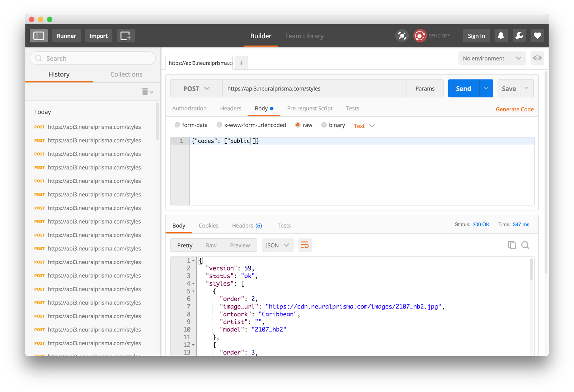Screen dimensions: 574x392
Task: Click the blue Send button
Action: [x=464, y=89]
